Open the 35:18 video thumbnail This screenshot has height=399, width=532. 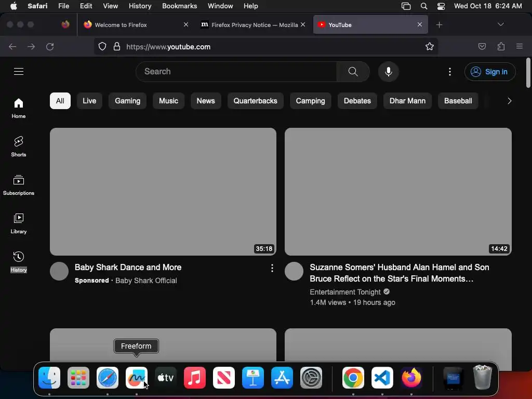point(163,191)
